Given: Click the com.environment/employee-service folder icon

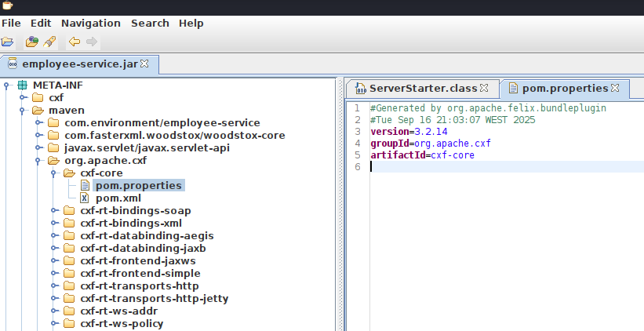Looking at the screenshot, I should click(x=53, y=123).
